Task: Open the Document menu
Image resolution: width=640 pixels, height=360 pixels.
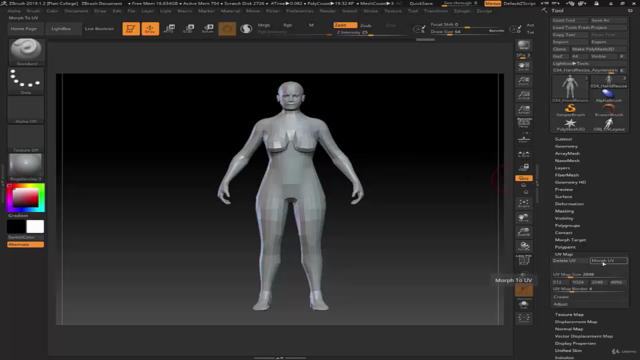Action: 76,11
